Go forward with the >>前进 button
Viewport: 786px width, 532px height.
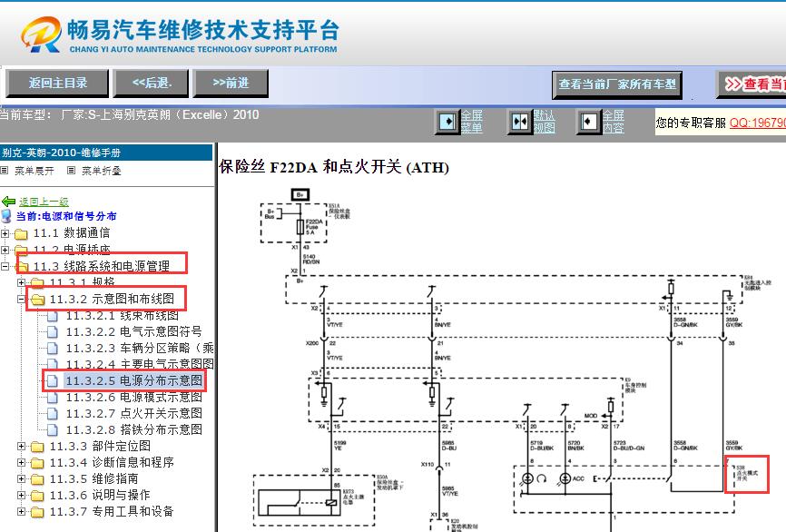point(231,84)
